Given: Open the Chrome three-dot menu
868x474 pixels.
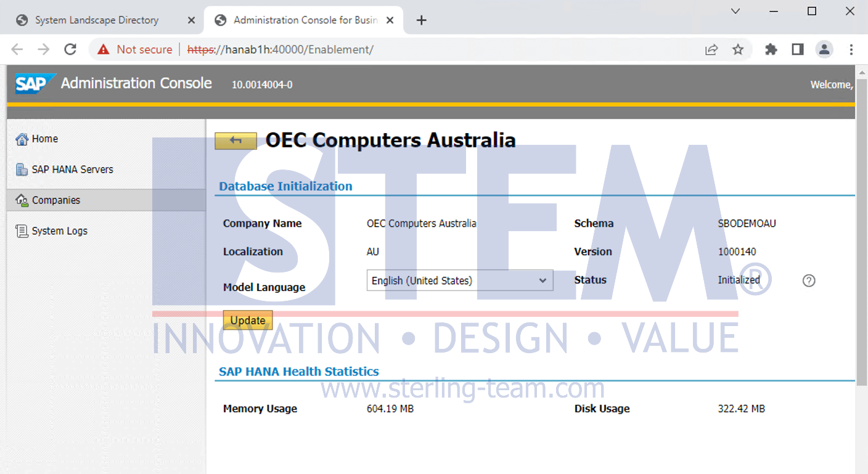Looking at the screenshot, I should point(851,49).
